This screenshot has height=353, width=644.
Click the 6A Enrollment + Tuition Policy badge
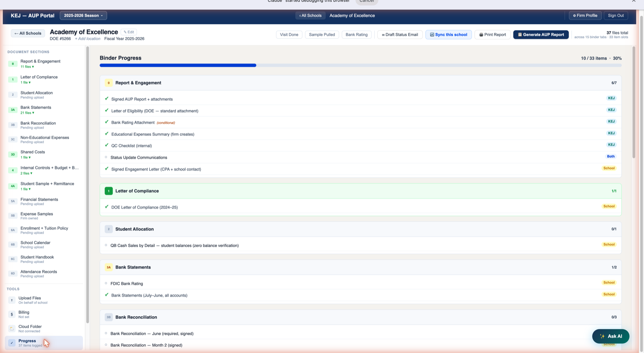[x=13, y=230]
